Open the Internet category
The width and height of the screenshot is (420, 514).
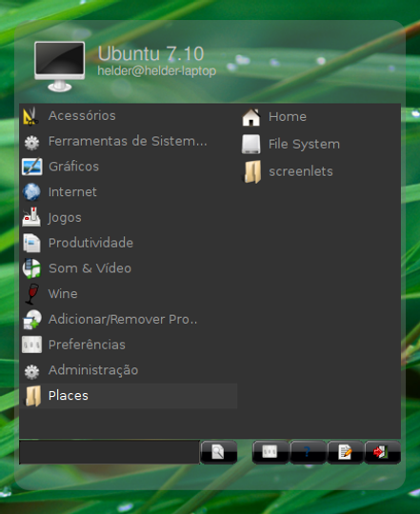(x=129, y=192)
